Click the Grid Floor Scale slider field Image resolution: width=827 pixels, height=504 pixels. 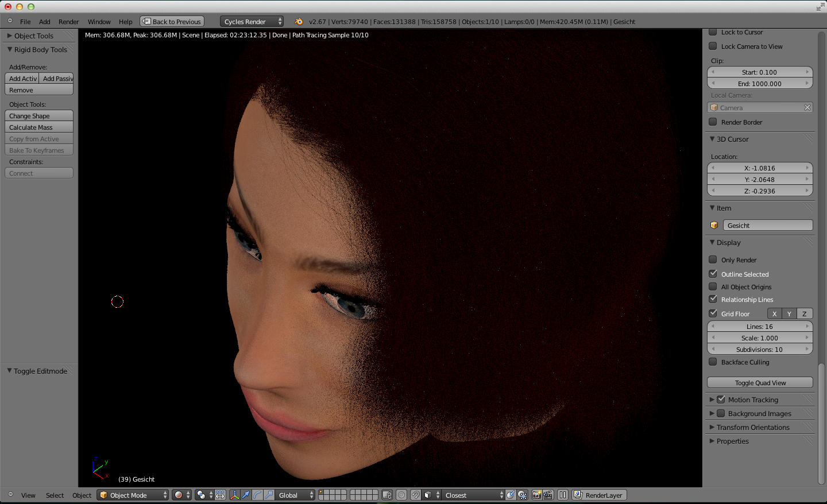(760, 338)
